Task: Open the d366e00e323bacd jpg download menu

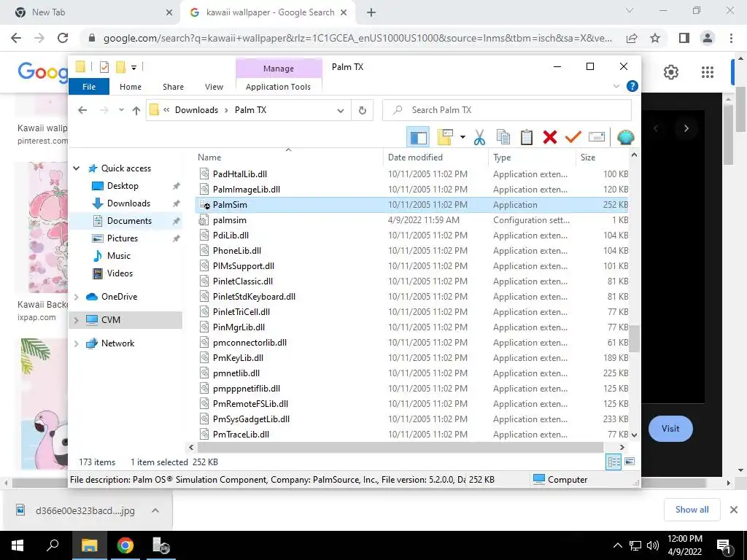Action: pos(155,511)
